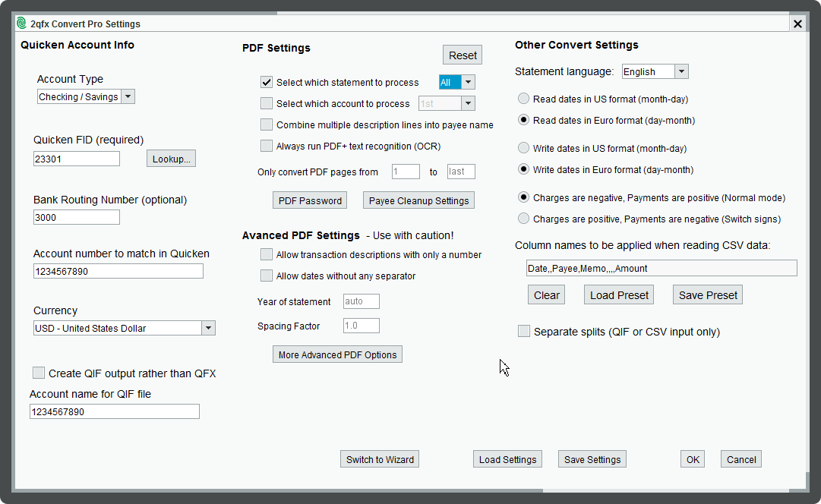Select Write dates in US format

point(523,148)
